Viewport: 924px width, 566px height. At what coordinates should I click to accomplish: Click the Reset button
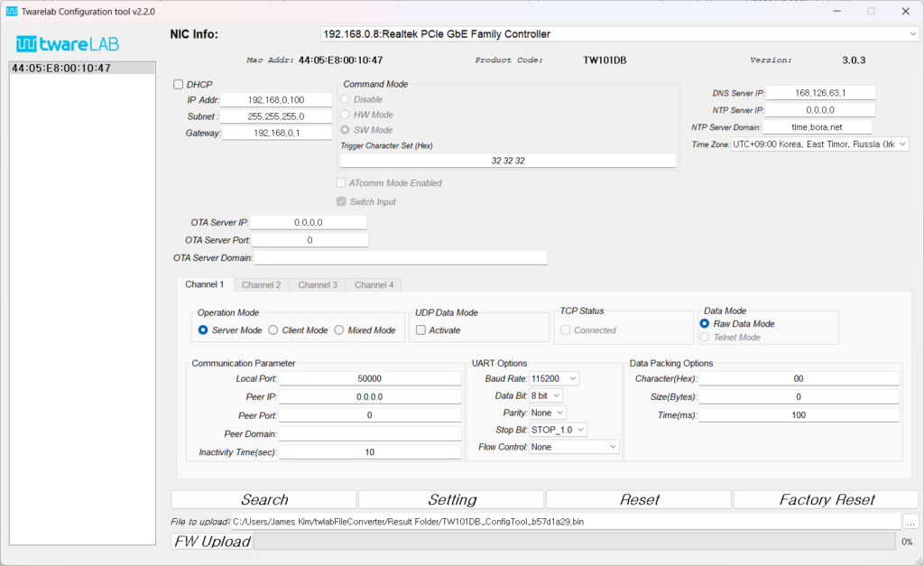point(639,499)
